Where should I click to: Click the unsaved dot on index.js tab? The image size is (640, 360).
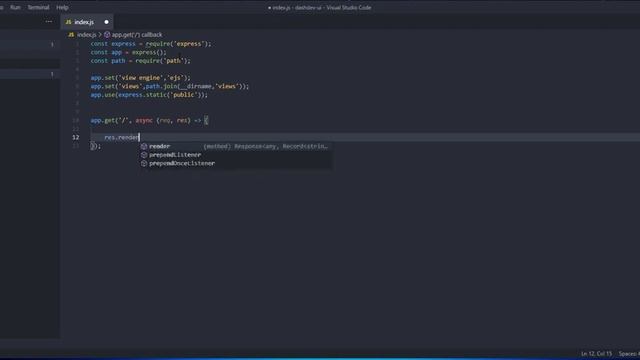[x=106, y=22]
